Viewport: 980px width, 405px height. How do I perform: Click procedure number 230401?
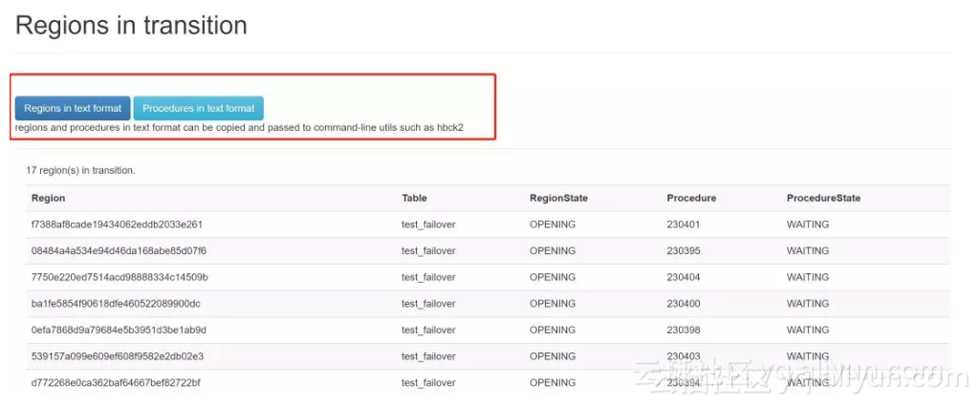pos(684,224)
